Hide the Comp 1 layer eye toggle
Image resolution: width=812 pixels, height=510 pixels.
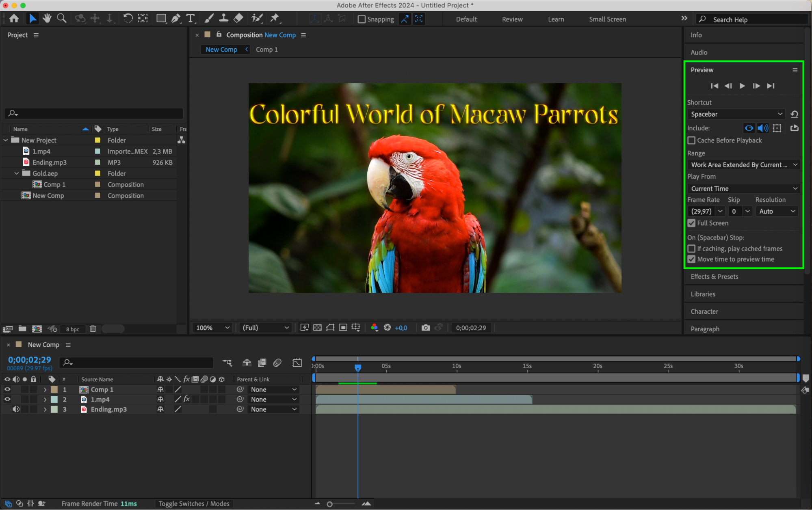coord(7,389)
